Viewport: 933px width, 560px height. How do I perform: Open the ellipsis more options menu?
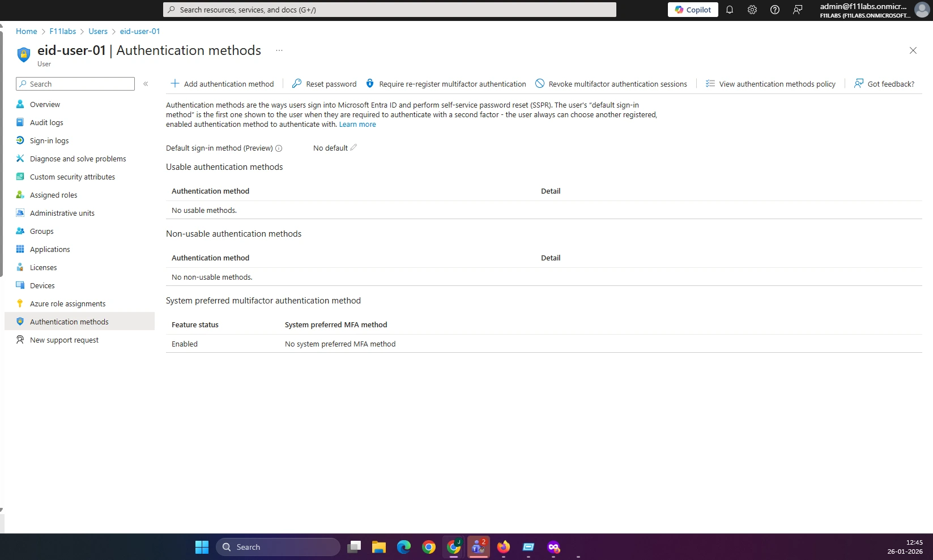coord(279,50)
